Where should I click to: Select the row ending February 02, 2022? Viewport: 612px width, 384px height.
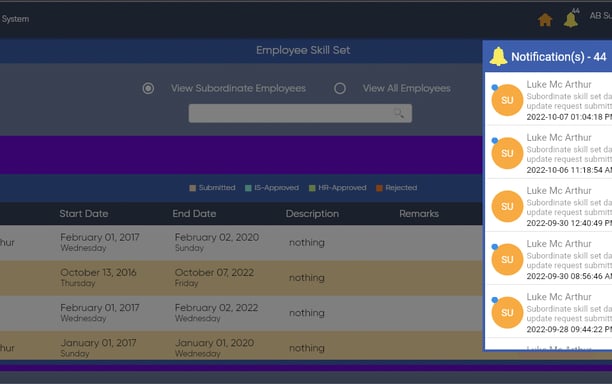click(x=241, y=313)
